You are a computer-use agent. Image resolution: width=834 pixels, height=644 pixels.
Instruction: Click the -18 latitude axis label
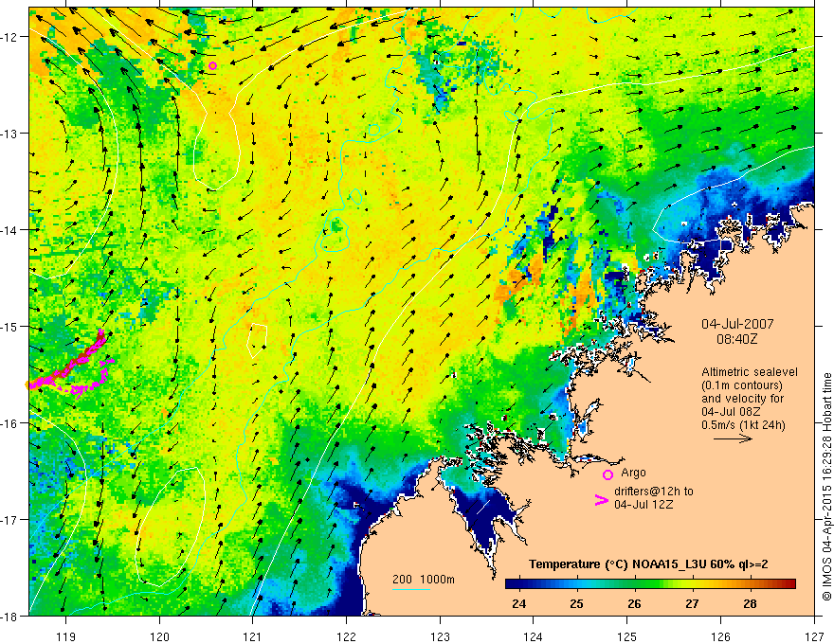[9, 616]
